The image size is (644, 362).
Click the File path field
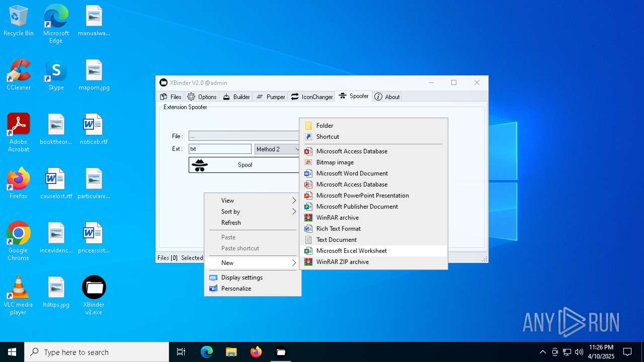tap(244, 136)
